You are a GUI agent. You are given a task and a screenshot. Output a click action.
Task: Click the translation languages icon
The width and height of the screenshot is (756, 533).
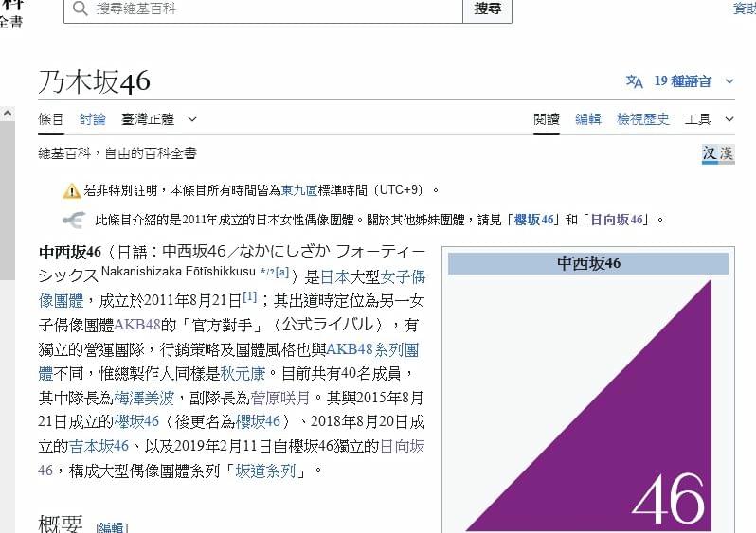tap(634, 81)
